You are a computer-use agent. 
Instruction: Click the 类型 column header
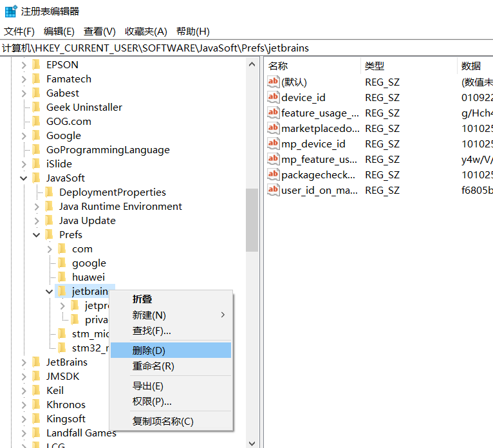click(x=374, y=66)
